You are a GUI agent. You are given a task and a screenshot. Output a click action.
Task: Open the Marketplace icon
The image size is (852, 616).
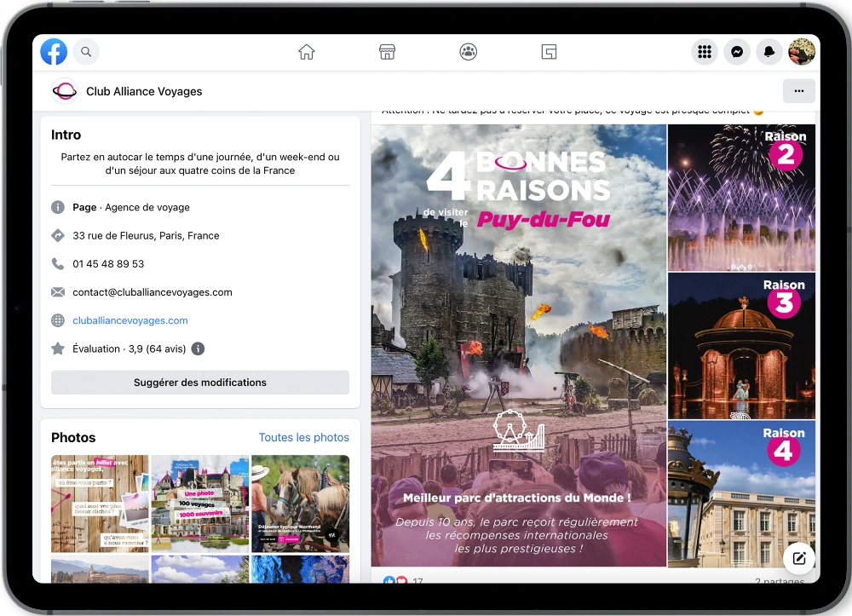click(387, 51)
